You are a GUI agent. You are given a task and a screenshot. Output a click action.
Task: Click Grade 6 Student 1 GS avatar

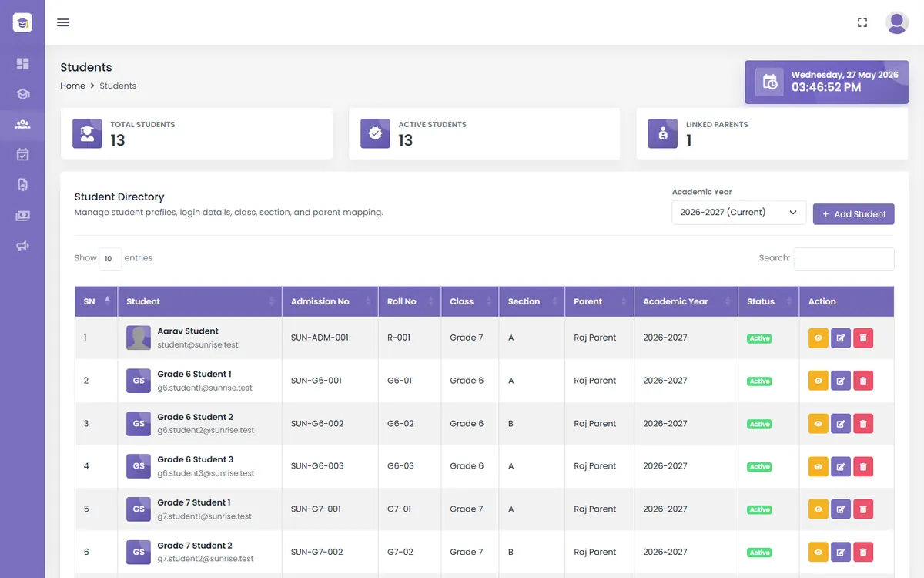(139, 381)
